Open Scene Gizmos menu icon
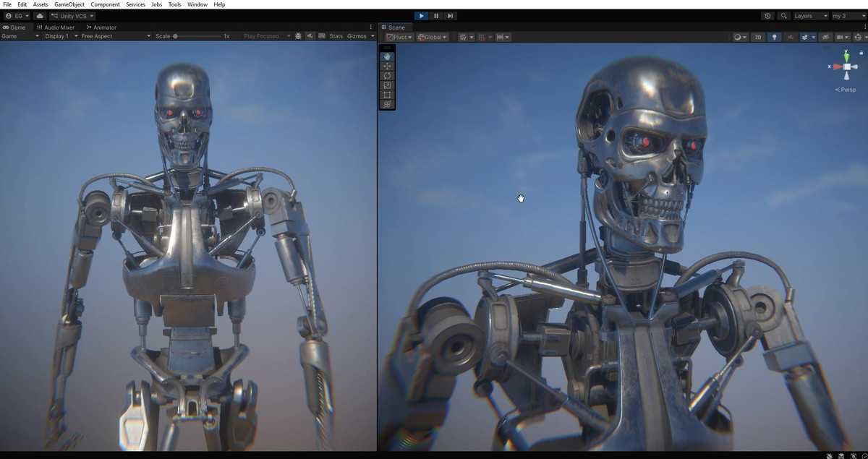 click(x=859, y=37)
